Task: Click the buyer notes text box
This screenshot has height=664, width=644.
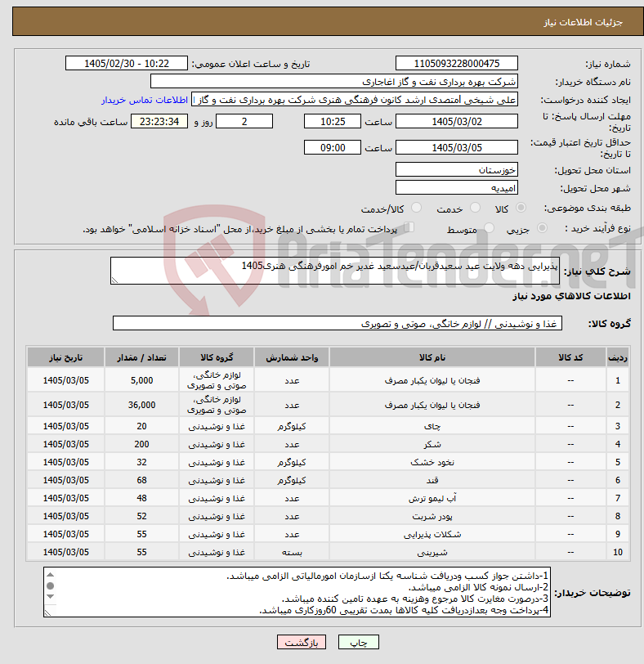Action: pos(297,592)
